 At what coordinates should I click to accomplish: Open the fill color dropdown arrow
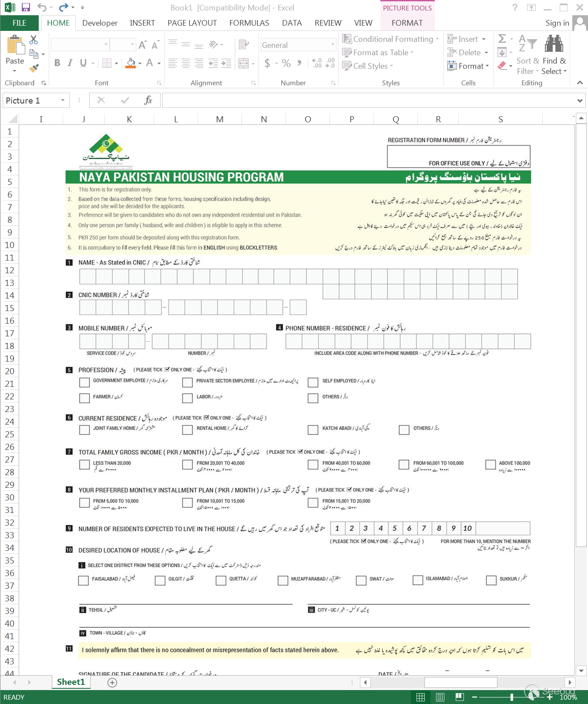point(140,64)
